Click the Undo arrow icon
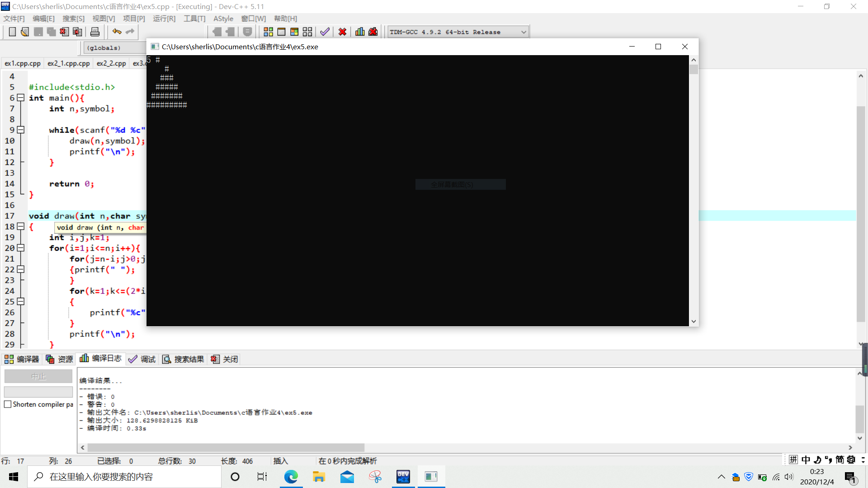 pyautogui.click(x=117, y=32)
